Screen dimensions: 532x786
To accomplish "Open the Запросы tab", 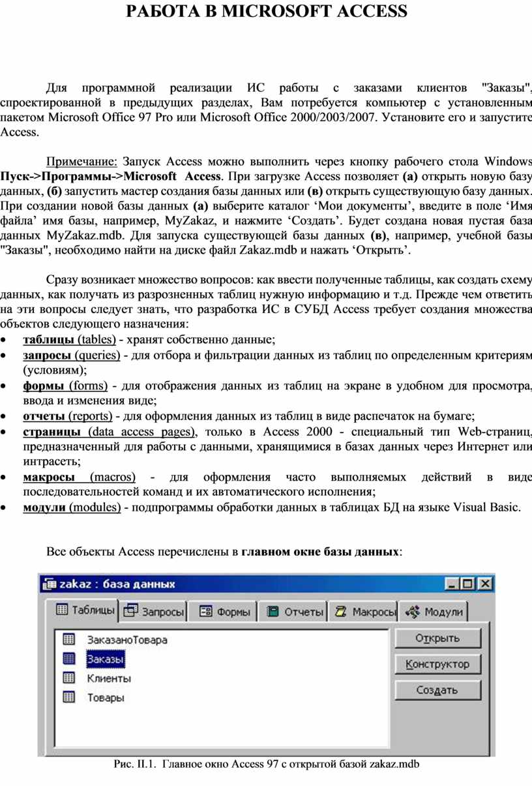I will [x=154, y=612].
